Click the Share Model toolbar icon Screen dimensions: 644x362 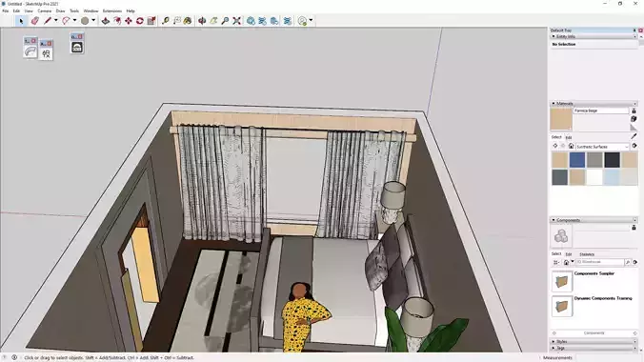262,21
